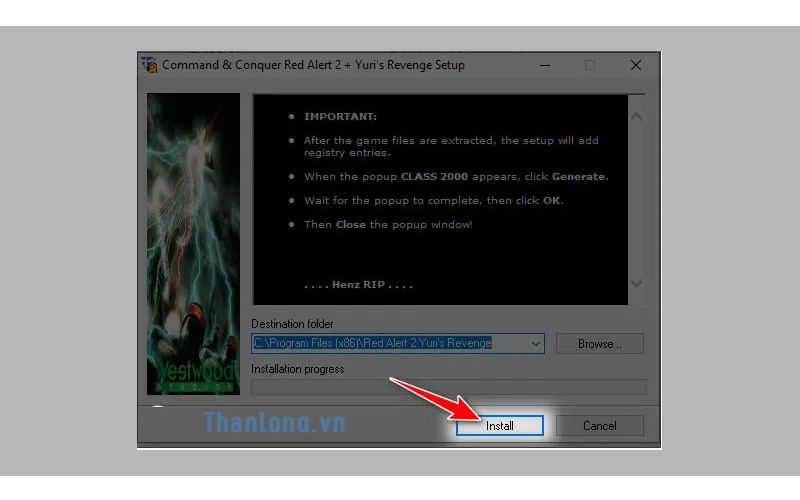Click the Henz RIP credit text
This screenshot has height=500, width=800.
click(x=358, y=285)
